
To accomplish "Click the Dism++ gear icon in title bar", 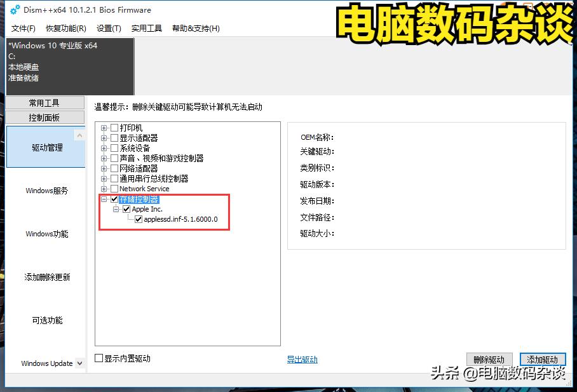I will 14,10.
